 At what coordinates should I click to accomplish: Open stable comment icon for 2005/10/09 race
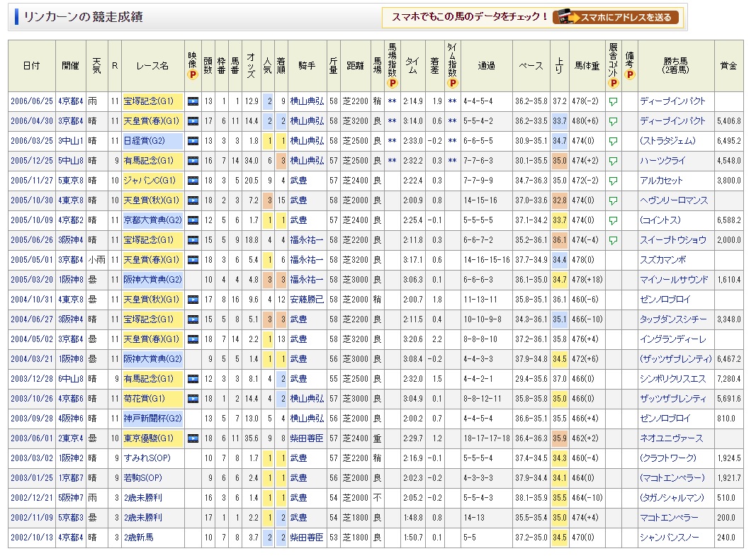[x=614, y=221]
